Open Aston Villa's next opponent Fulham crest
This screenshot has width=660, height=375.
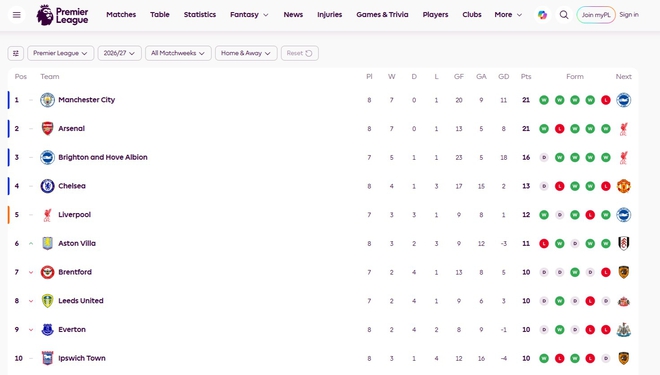(x=623, y=243)
